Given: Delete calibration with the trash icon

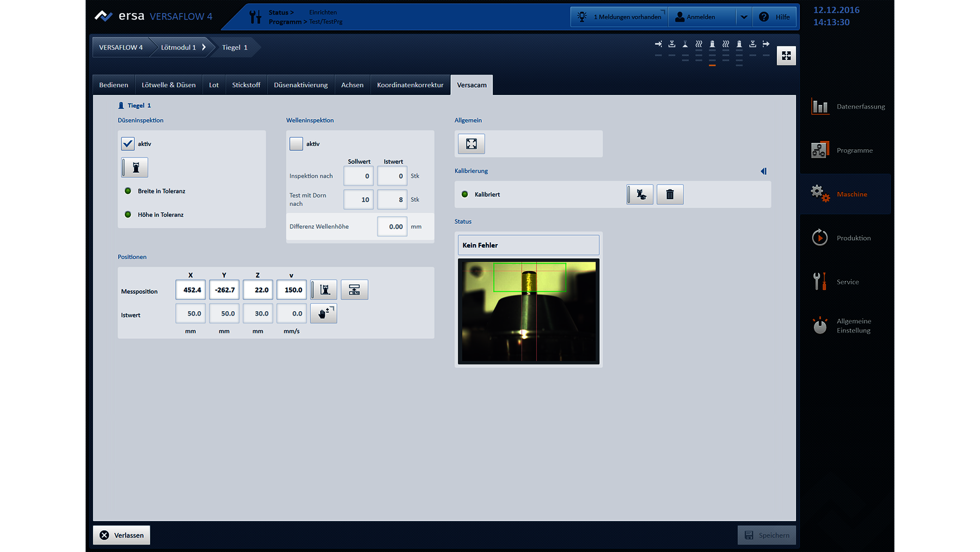Looking at the screenshot, I should pyautogui.click(x=670, y=195).
